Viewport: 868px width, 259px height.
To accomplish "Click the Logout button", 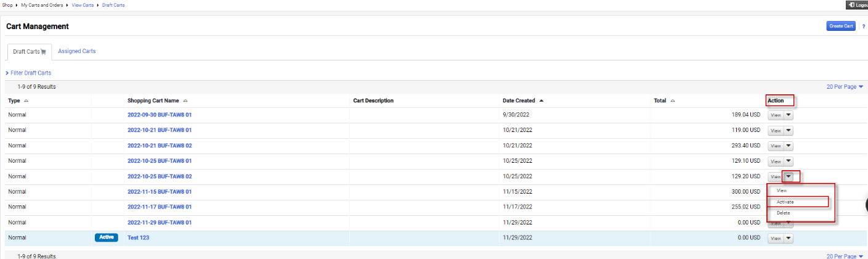I will click(x=857, y=5).
